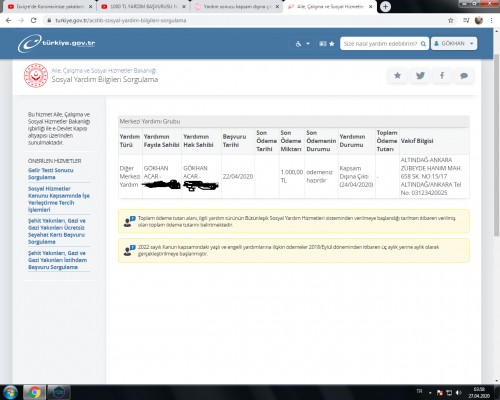Open 'Ücretsiz Seyahat Kartı Başvuru Sorgulama' link
Viewport: 500px width, 400px height.
(x=57, y=231)
